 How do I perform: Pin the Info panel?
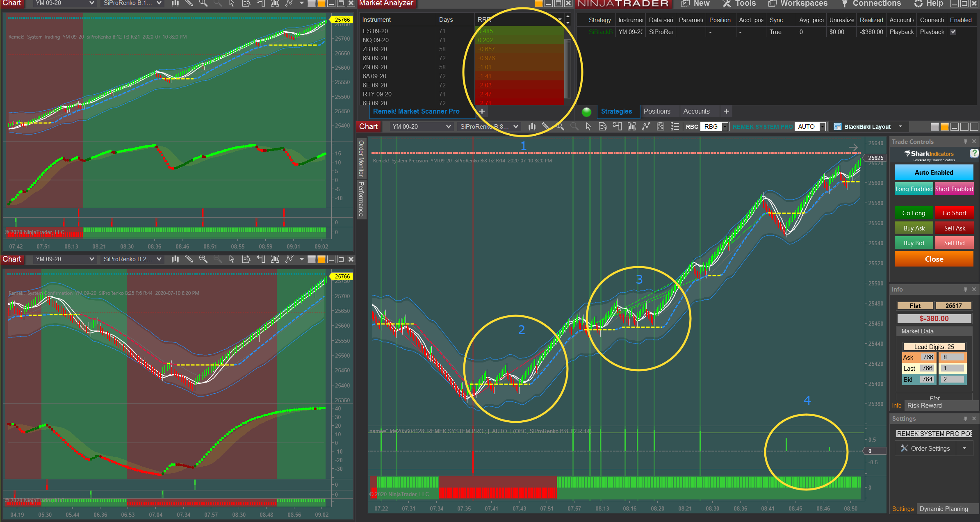pyautogui.click(x=965, y=289)
